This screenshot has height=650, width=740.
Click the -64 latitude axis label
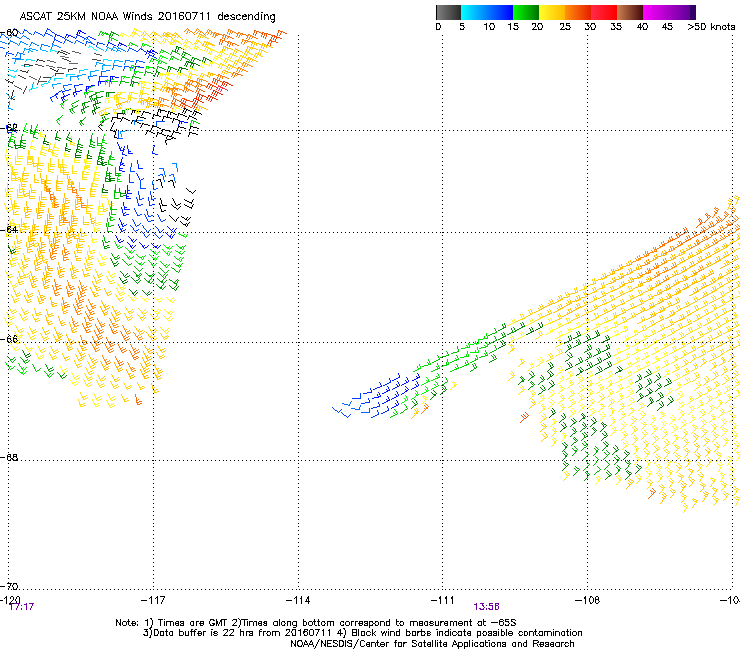[9, 230]
